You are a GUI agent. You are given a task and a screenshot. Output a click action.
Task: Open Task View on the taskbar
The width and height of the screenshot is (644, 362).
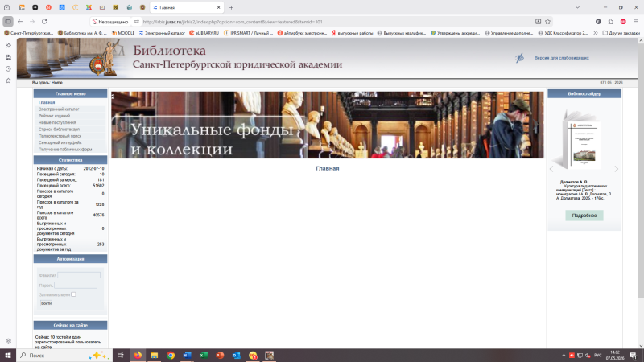pyautogui.click(x=120, y=356)
